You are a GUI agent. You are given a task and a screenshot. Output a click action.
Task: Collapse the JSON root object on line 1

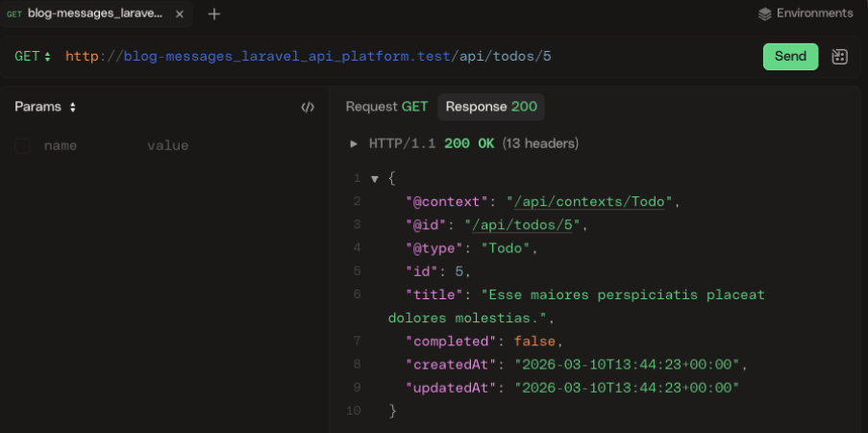point(374,179)
